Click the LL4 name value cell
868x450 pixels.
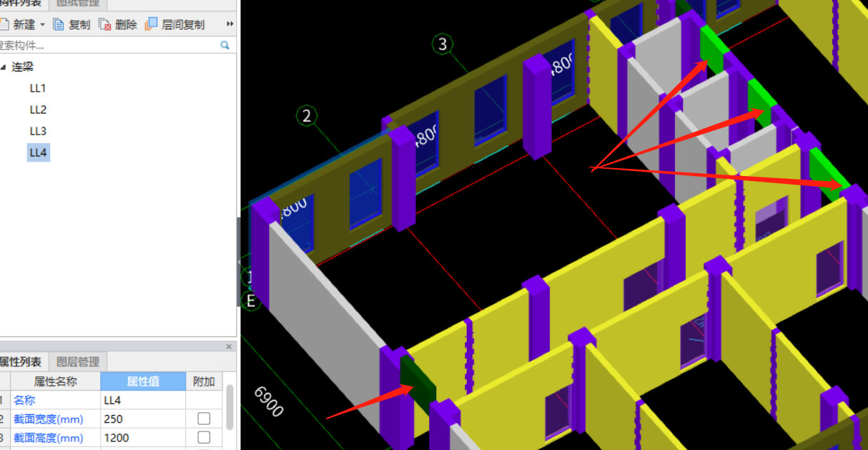point(143,400)
